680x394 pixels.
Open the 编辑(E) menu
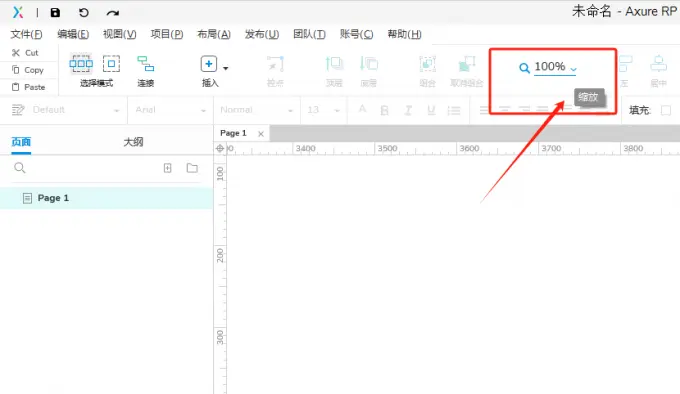pos(73,34)
